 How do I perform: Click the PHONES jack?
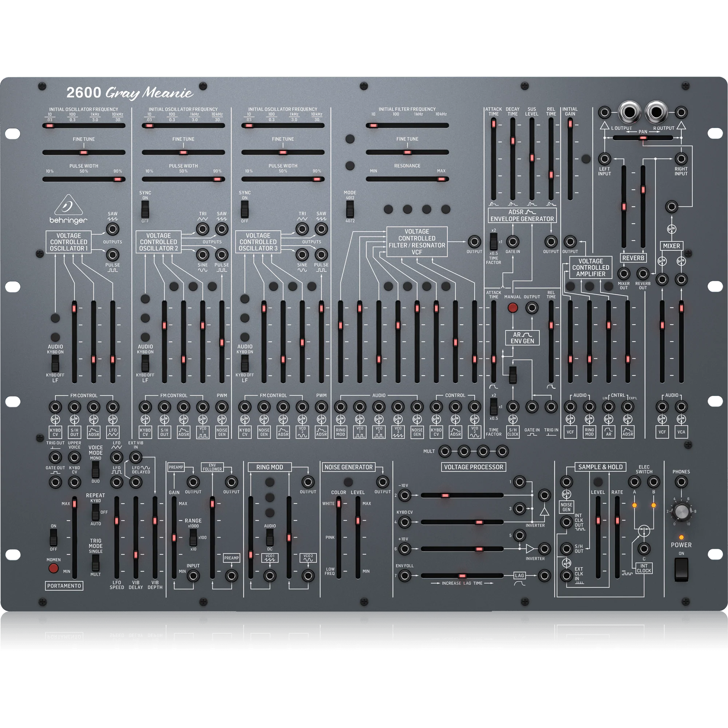pos(681,482)
